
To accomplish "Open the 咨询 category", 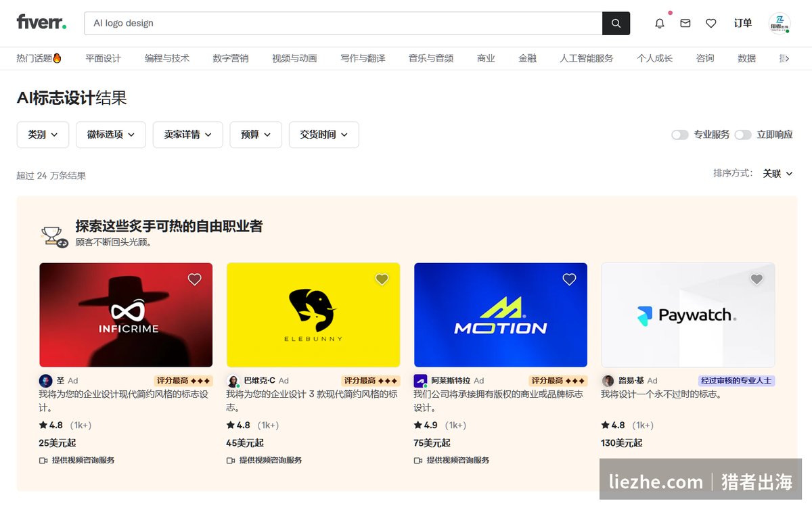I will [705, 58].
